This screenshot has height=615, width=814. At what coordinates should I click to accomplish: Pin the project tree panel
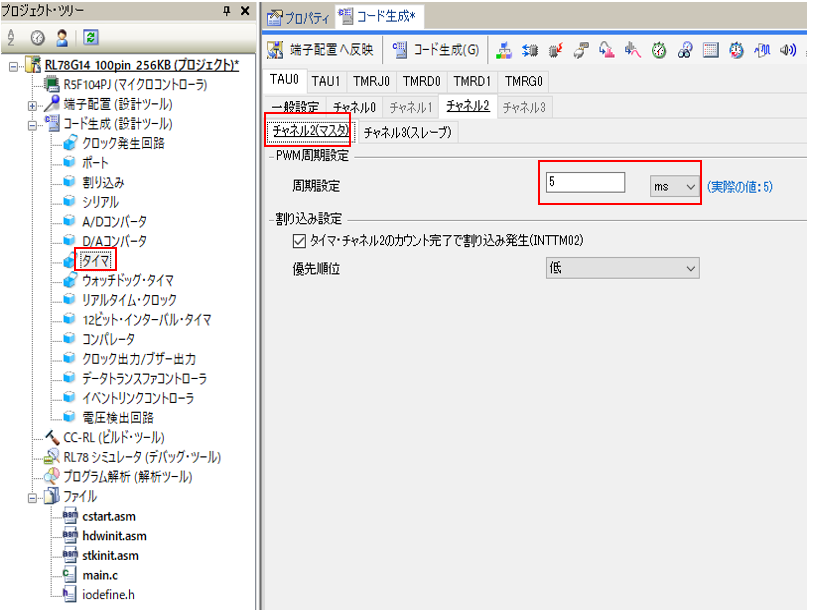[x=226, y=11]
